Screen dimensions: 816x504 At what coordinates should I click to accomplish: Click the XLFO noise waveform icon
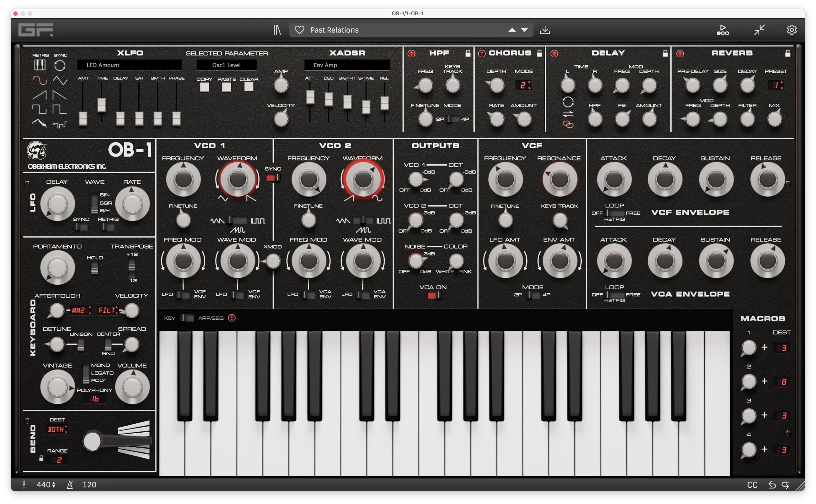[x=39, y=123]
